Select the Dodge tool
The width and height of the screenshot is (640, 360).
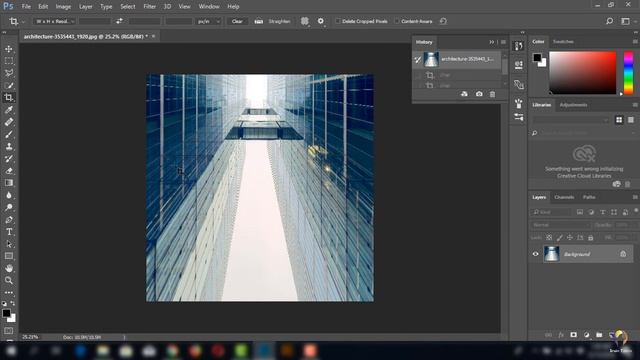point(9,207)
